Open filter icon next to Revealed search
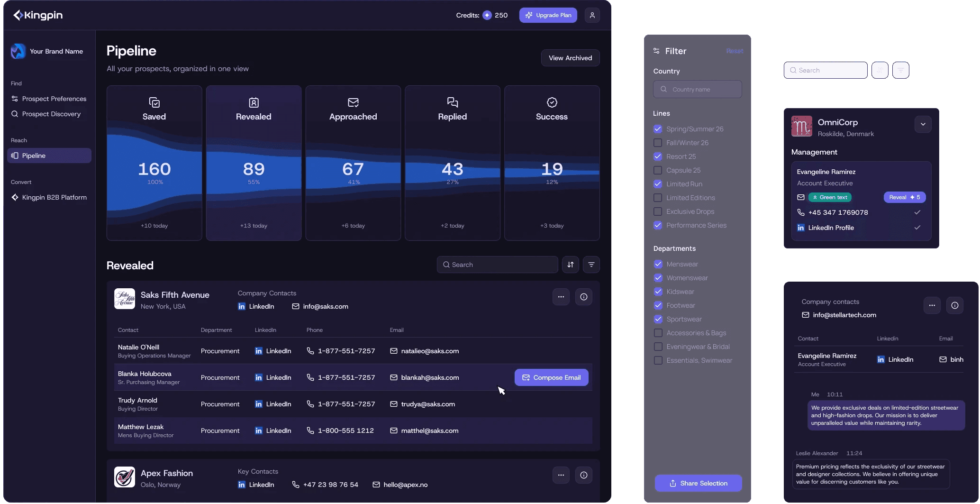Screen dimensions: 980x504 coord(591,265)
